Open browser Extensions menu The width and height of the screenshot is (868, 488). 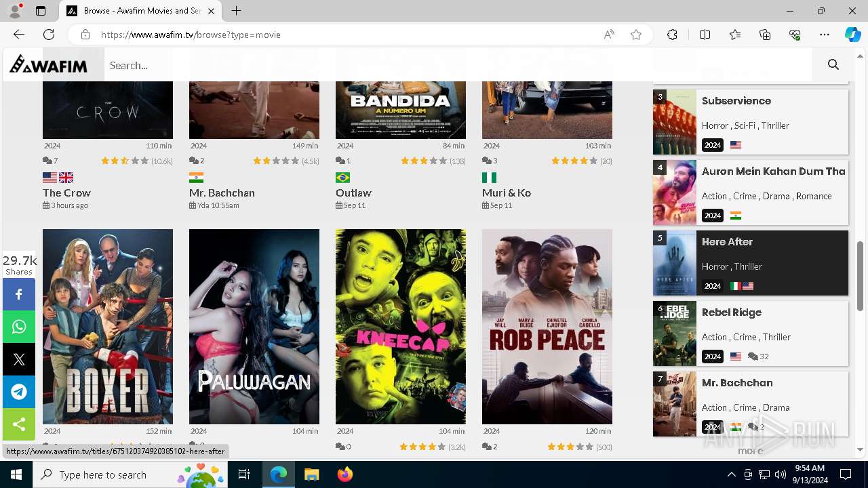click(672, 35)
